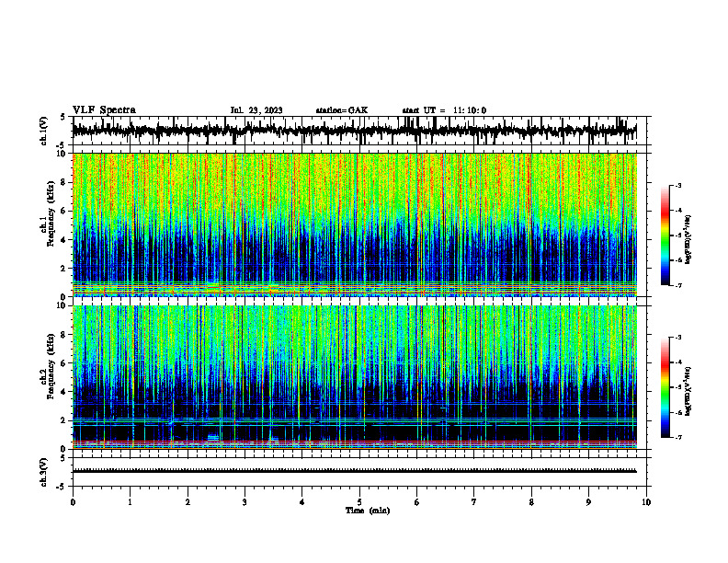
Task: Click the time axis tick label "10"
Action: pyautogui.click(x=646, y=502)
